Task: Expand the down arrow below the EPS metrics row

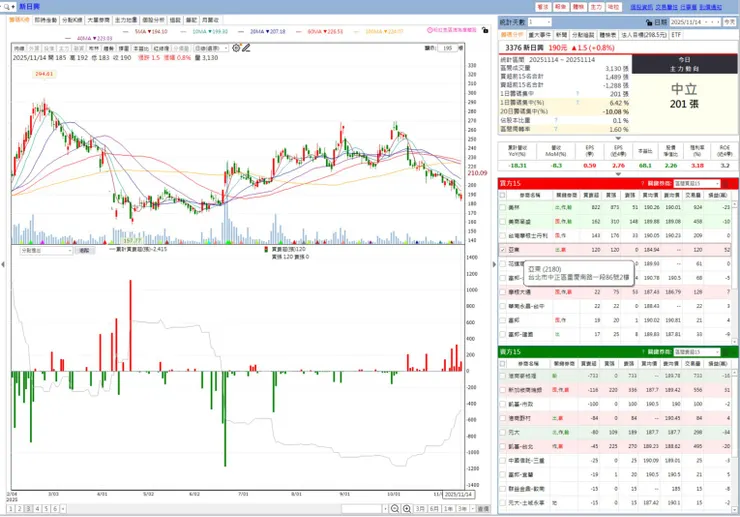Action: click(x=618, y=174)
